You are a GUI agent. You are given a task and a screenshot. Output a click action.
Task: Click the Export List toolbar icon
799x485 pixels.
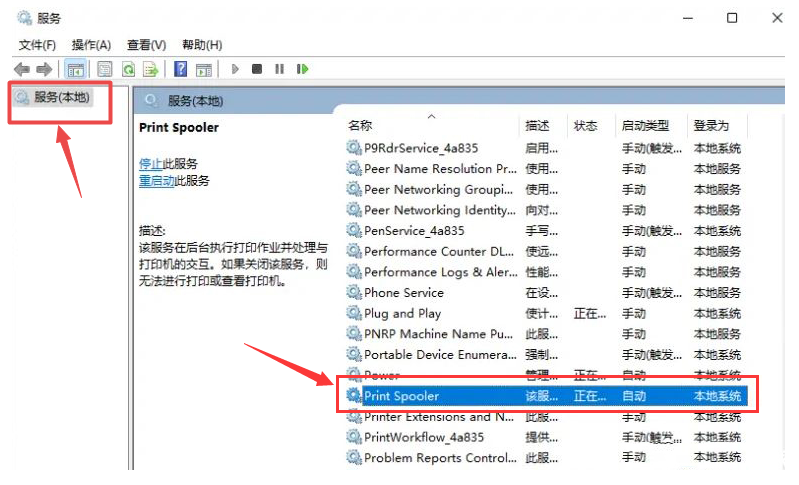tap(151, 69)
